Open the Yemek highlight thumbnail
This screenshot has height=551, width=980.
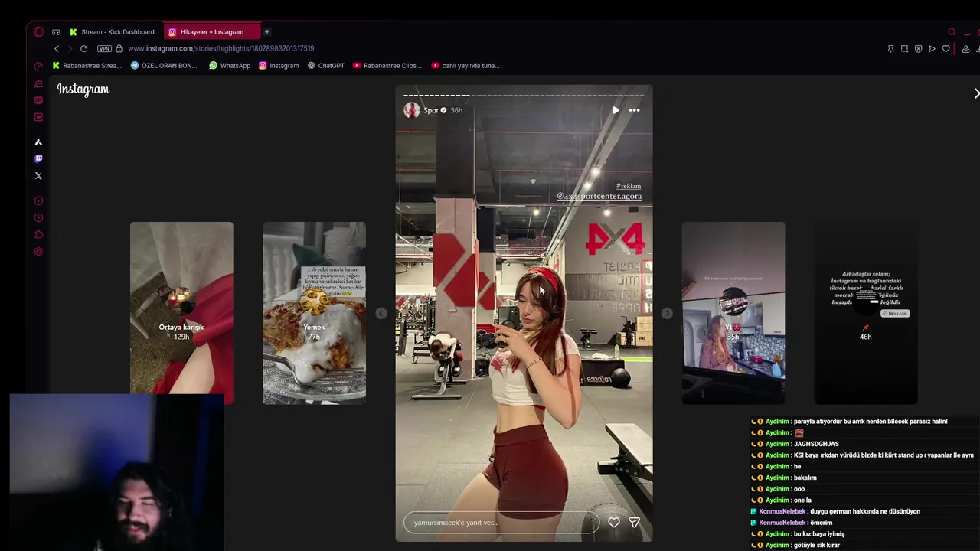click(314, 313)
